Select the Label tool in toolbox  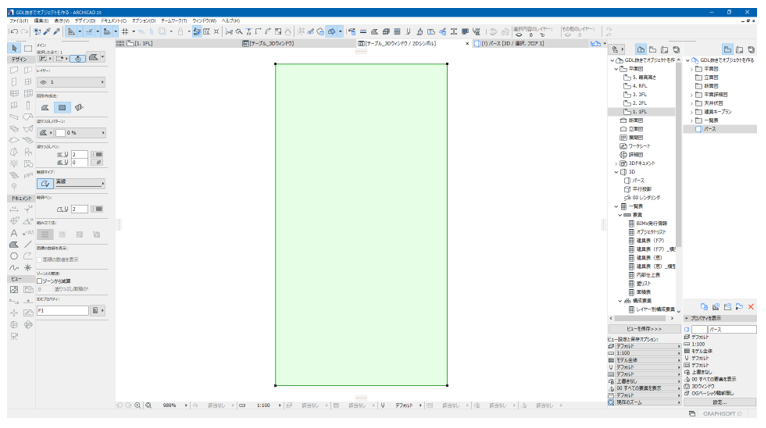tap(28, 233)
